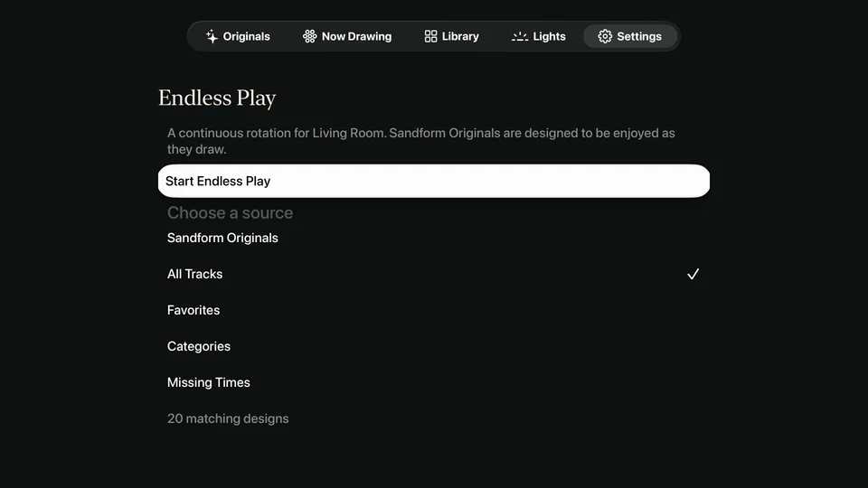The image size is (868, 488).
Task: Click the Originals sparkle icon
Action: (212, 36)
